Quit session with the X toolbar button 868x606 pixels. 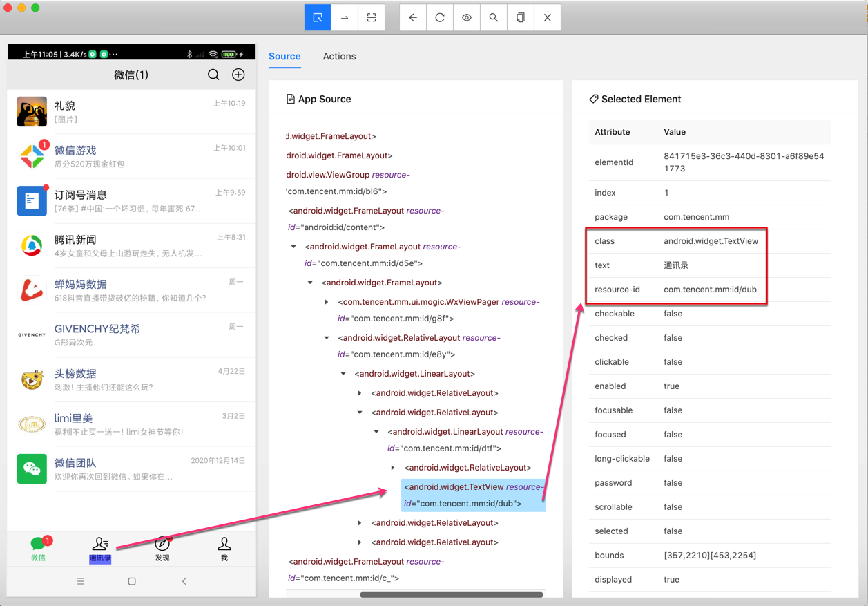coord(548,17)
